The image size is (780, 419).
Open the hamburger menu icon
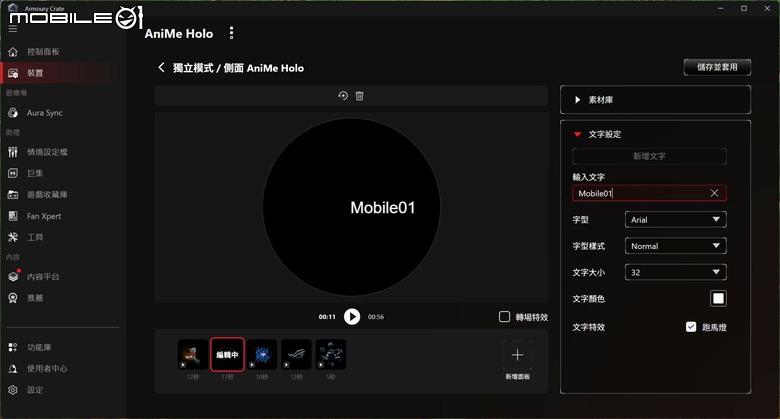[x=13, y=29]
